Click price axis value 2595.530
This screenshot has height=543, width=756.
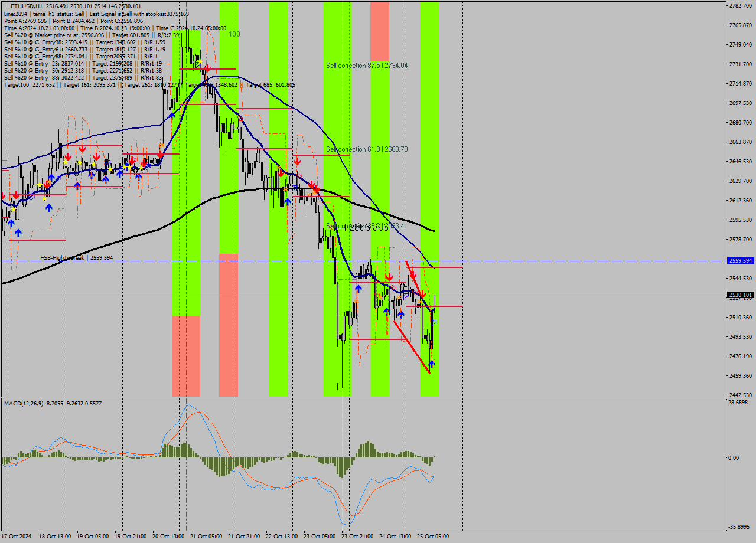[x=741, y=220]
